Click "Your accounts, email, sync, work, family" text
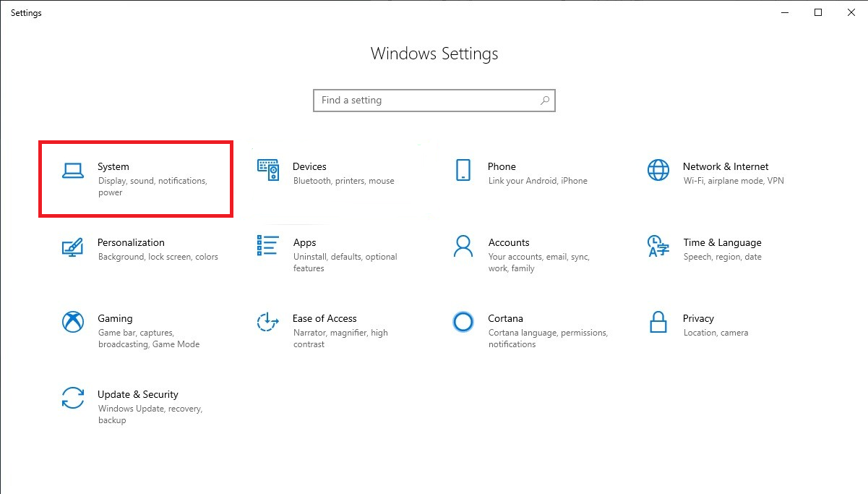The width and height of the screenshot is (868, 494). click(539, 263)
